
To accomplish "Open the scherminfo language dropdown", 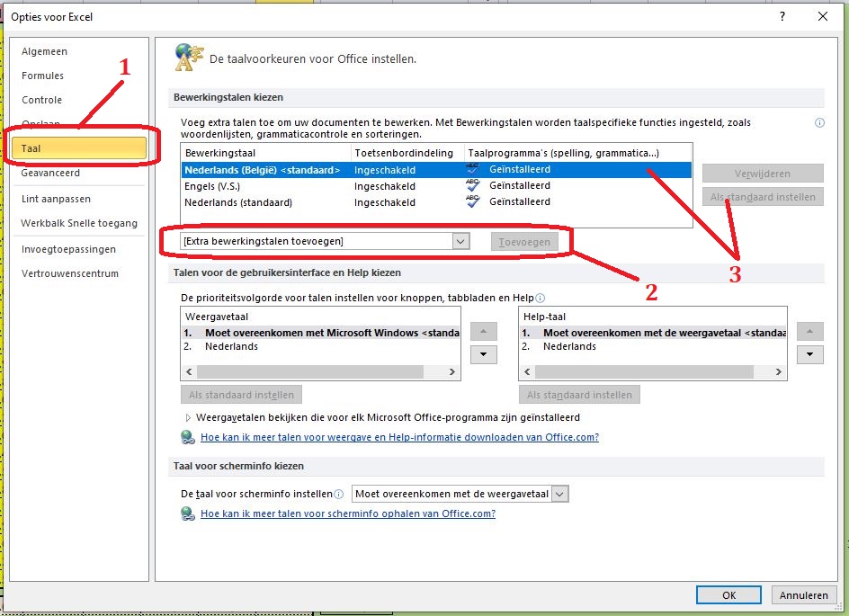I will 559,494.
